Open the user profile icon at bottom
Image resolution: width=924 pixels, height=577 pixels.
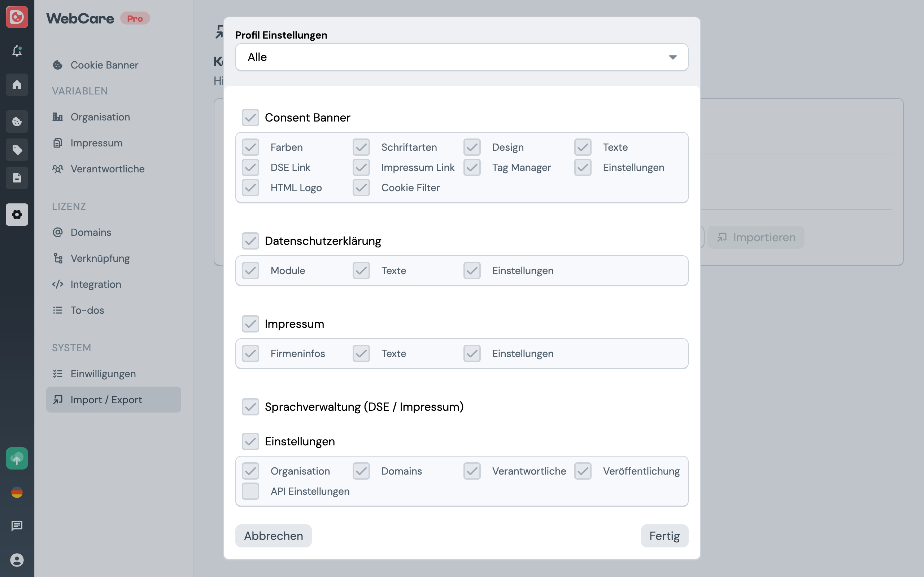pos(17,559)
